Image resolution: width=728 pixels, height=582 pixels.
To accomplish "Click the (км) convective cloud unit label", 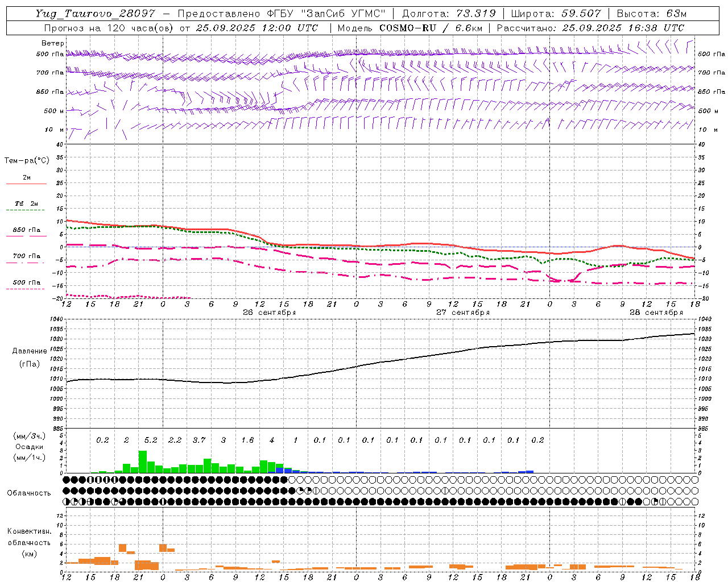I will coord(29,554).
